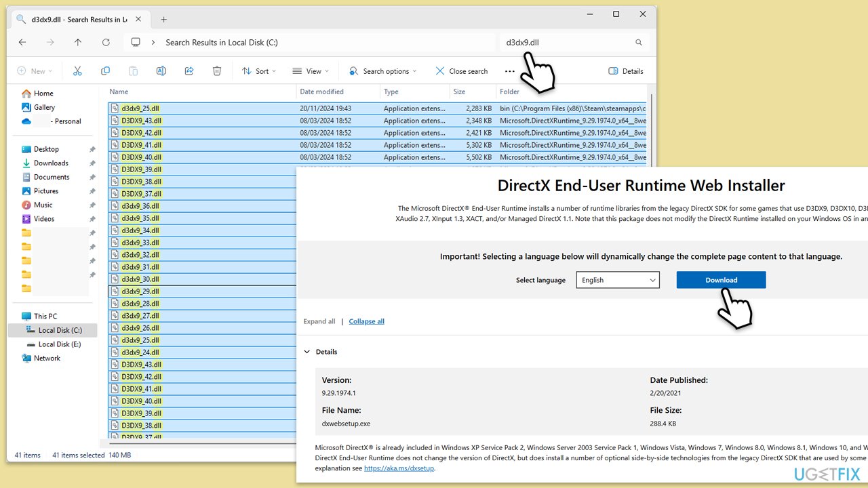Close the d3dx9.dll search tab

(139, 20)
